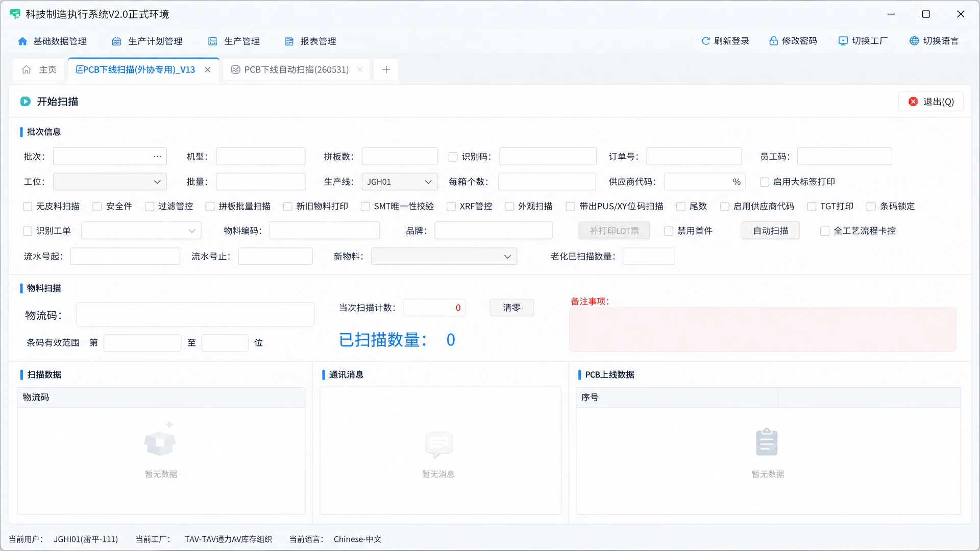
Task: Tick the 安全件 checkbox
Action: point(97,207)
